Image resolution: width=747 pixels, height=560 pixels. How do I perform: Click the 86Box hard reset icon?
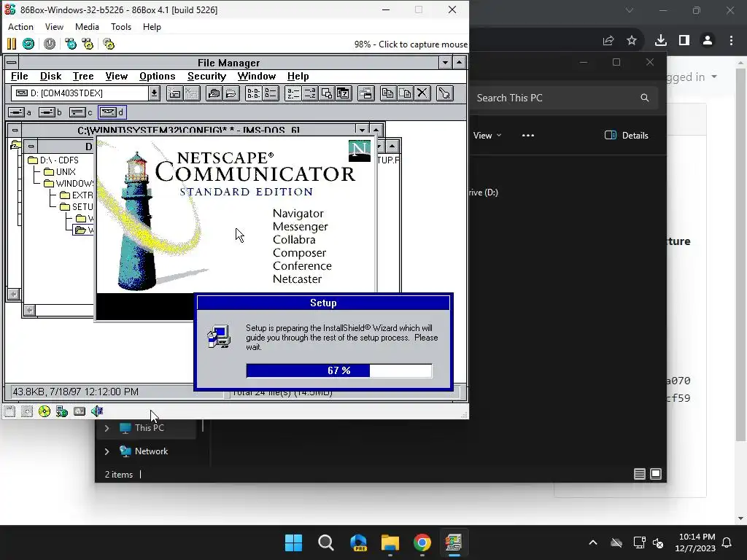point(28,44)
